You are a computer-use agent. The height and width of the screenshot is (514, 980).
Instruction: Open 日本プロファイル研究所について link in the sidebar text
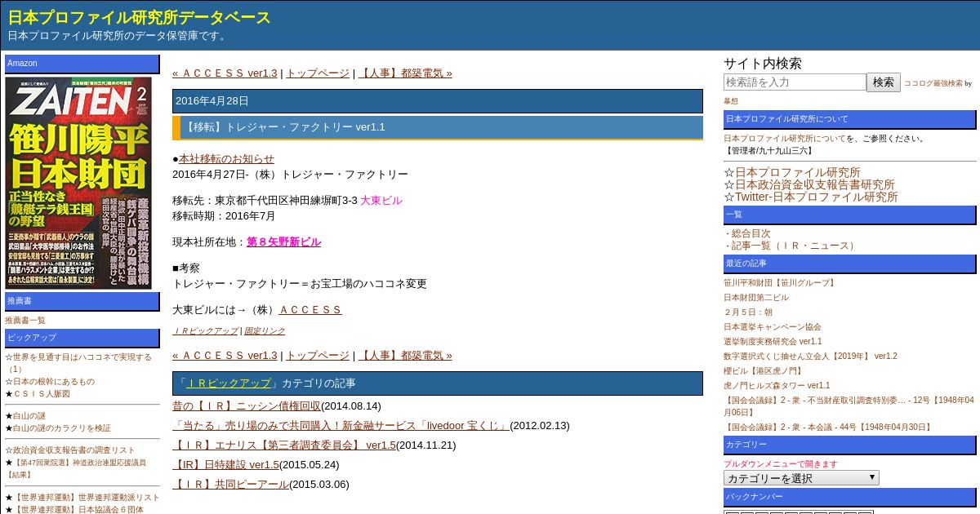coord(785,138)
